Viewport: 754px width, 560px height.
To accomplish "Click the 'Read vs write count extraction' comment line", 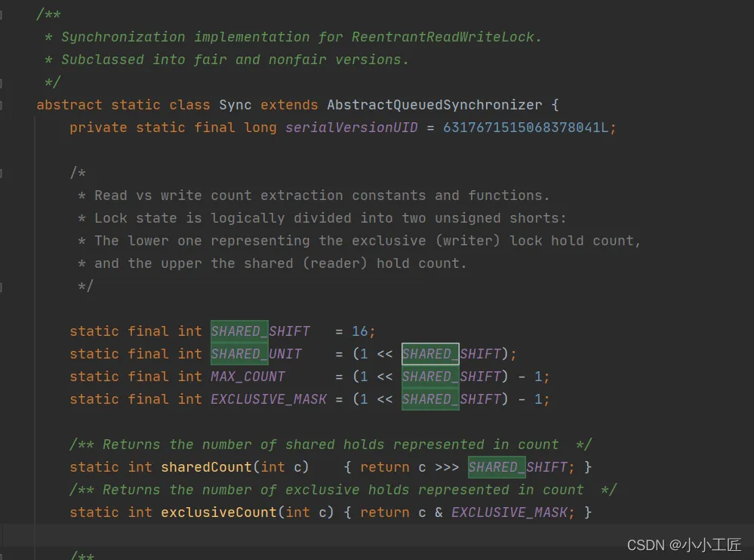I will [x=313, y=195].
